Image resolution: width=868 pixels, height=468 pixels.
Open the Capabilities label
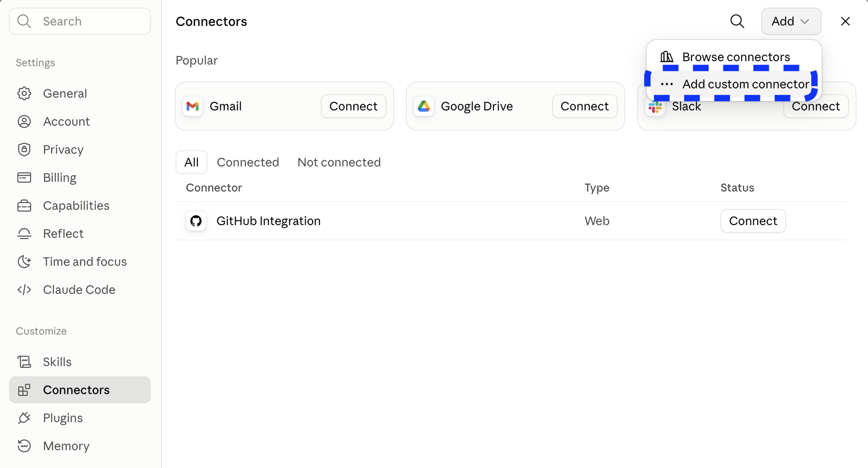pyautogui.click(x=76, y=206)
